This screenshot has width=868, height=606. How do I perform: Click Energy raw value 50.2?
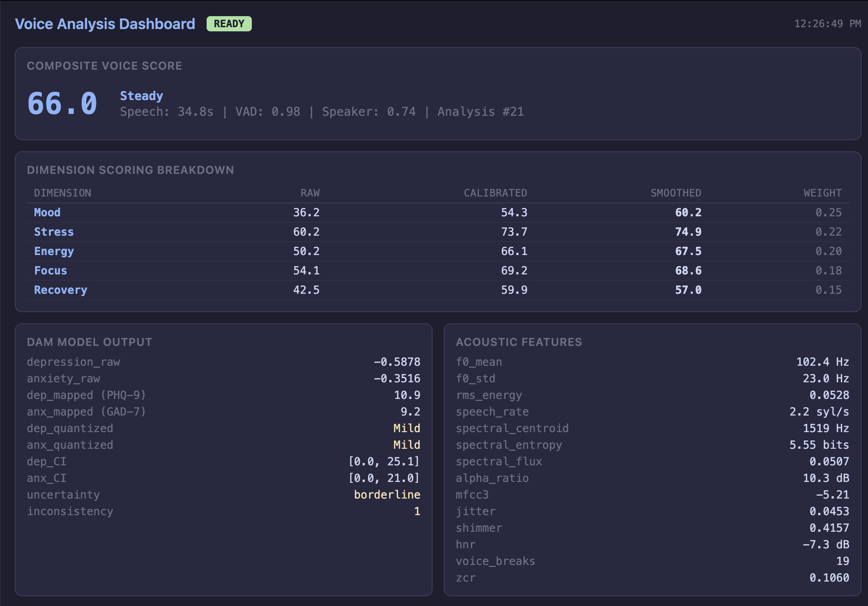[x=306, y=251]
